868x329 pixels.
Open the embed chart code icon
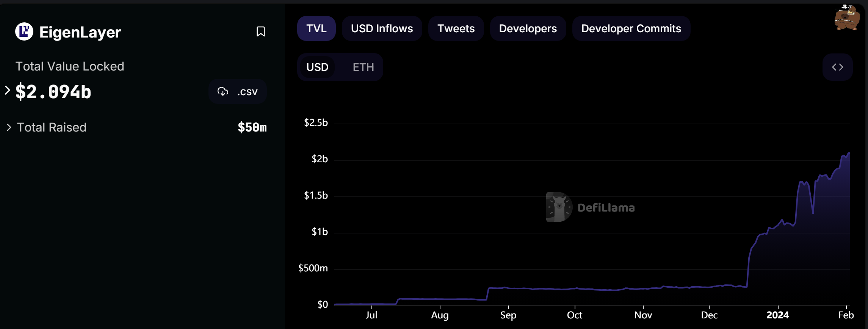[x=838, y=67]
